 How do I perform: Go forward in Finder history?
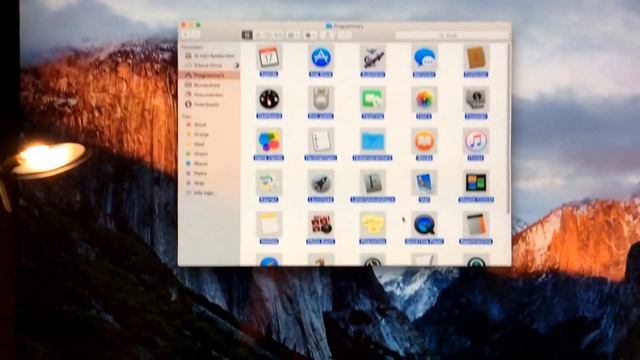coord(196,35)
